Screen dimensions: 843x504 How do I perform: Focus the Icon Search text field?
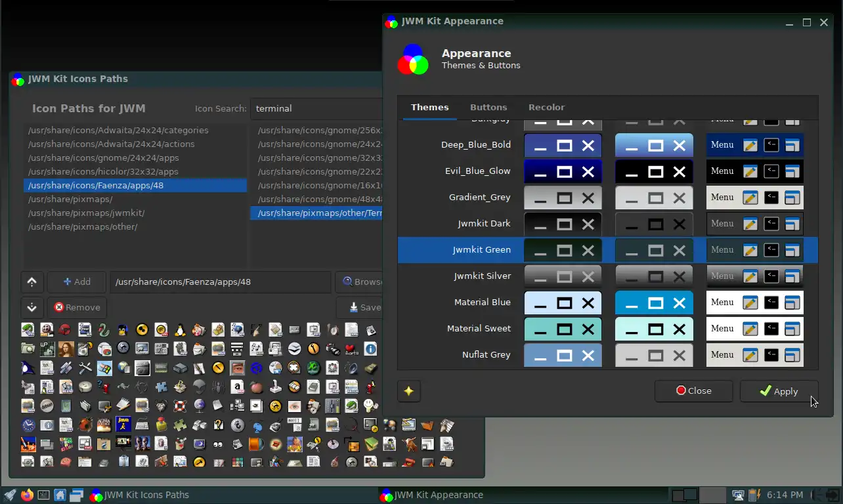pyautogui.click(x=316, y=108)
